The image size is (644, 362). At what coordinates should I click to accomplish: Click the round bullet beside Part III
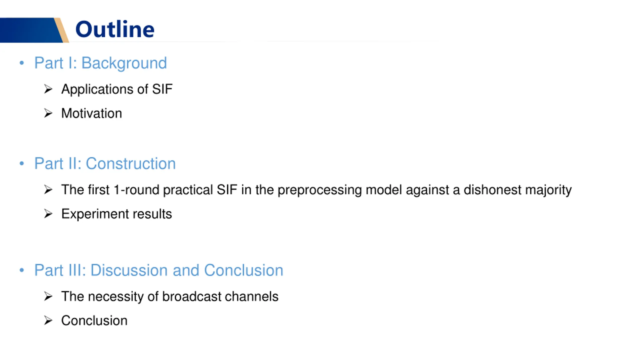point(22,270)
